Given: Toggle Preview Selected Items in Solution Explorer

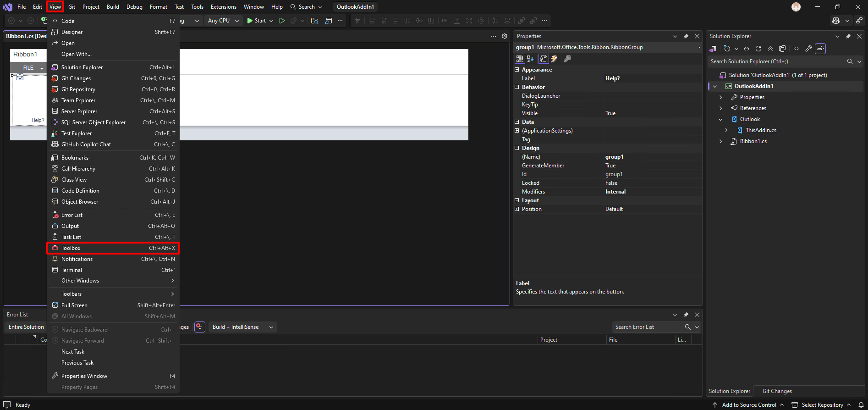Looking at the screenshot, I should [820, 49].
